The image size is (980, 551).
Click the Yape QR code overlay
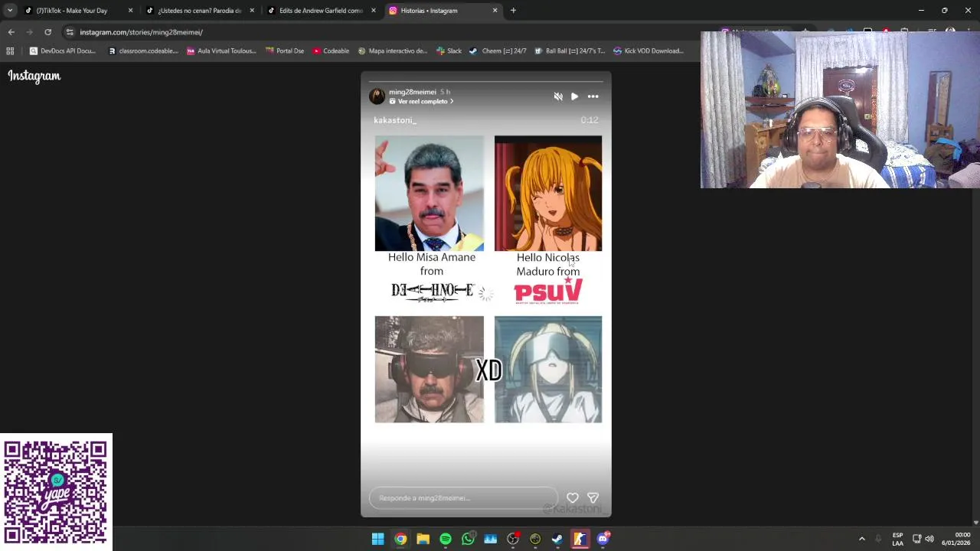[x=56, y=492]
